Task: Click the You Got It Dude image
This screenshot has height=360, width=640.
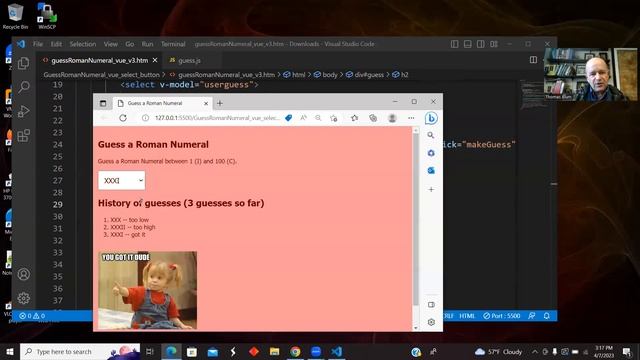Action: (147, 290)
